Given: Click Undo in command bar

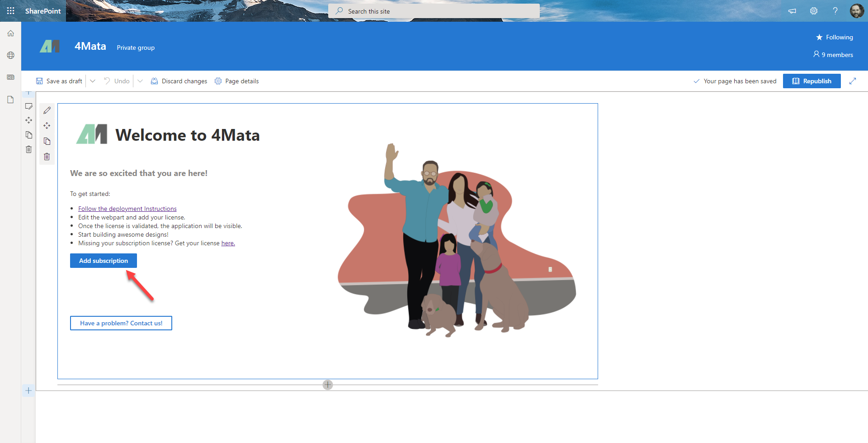Looking at the screenshot, I should point(117,81).
